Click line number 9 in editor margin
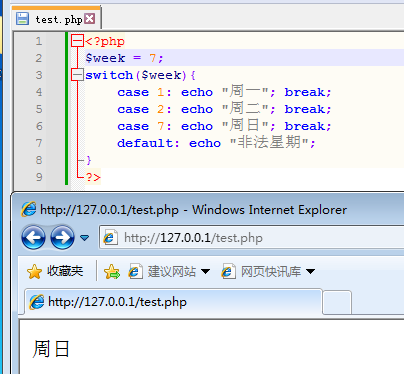Viewport: 404px width, 374px height. pyautogui.click(x=39, y=177)
